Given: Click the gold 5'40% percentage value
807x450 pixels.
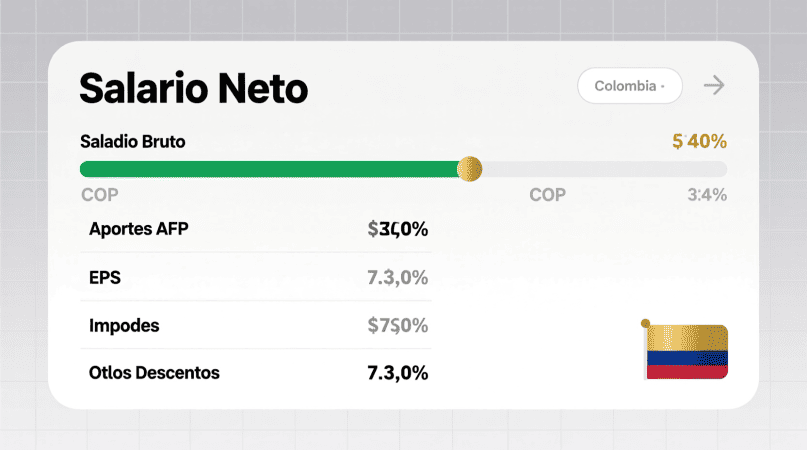Looking at the screenshot, I should pos(699,142).
